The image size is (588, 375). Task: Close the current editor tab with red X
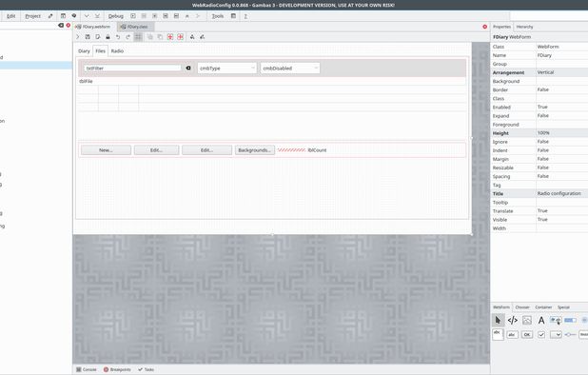click(x=485, y=27)
